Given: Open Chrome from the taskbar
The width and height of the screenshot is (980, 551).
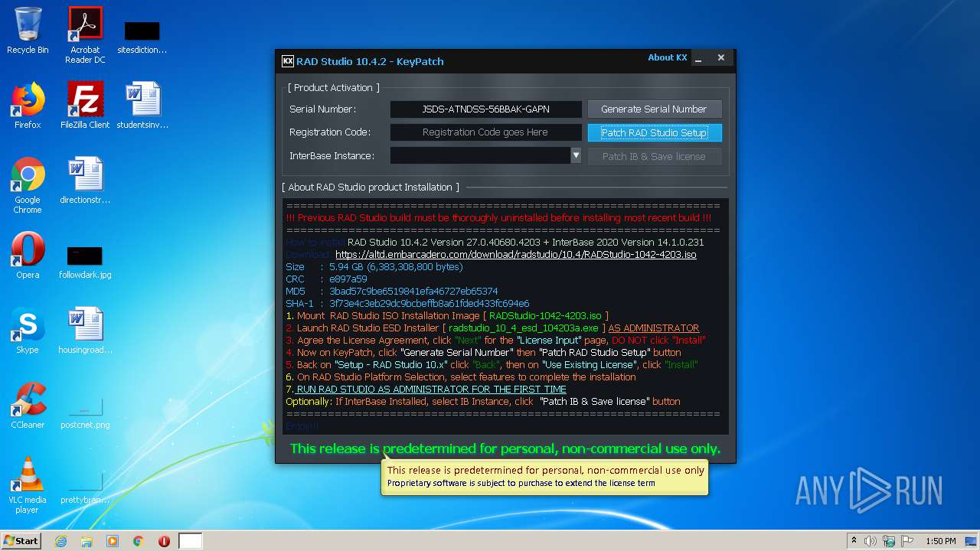Looking at the screenshot, I should click(x=139, y=541).
